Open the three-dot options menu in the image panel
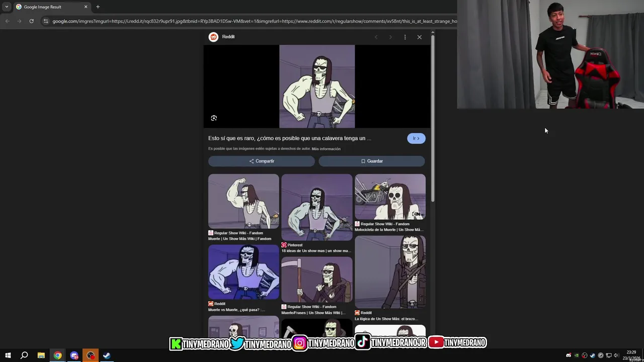The height and width of the screenshot is (362, 644). click(x=405, y=37)
